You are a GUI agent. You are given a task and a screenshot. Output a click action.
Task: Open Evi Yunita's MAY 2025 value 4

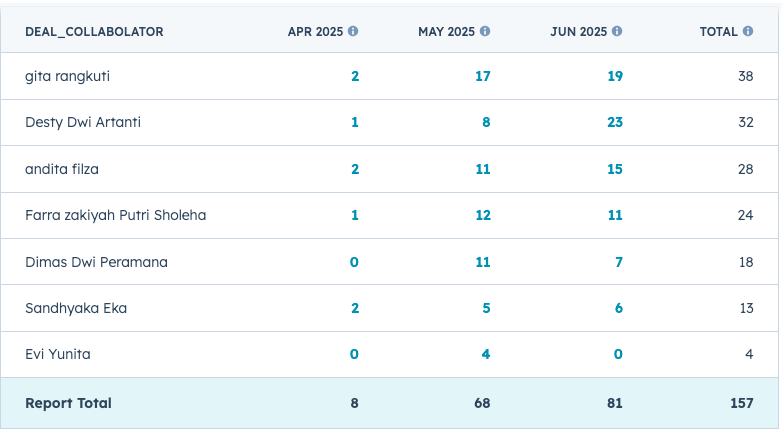click(486, 354)
